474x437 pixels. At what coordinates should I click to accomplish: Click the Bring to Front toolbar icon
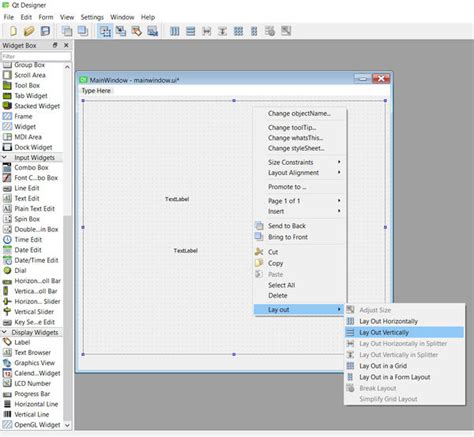pos(83,31)
